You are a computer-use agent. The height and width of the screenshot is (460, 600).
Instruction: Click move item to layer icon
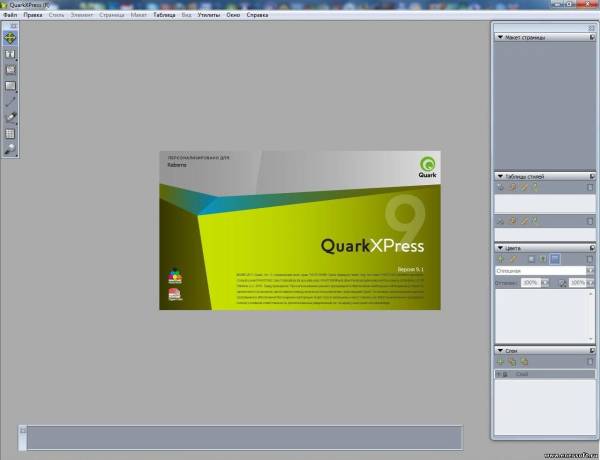pyautogui.click(x=512, y=362)
